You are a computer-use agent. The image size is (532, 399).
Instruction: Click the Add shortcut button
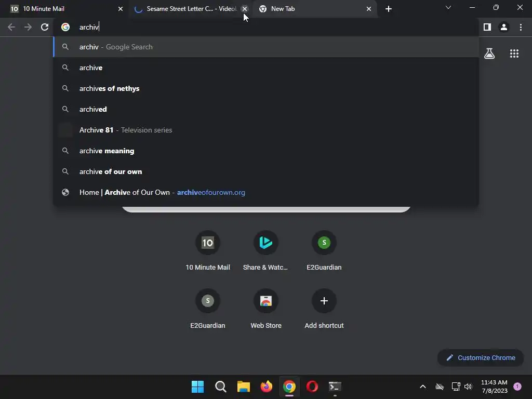coord(324,309)
